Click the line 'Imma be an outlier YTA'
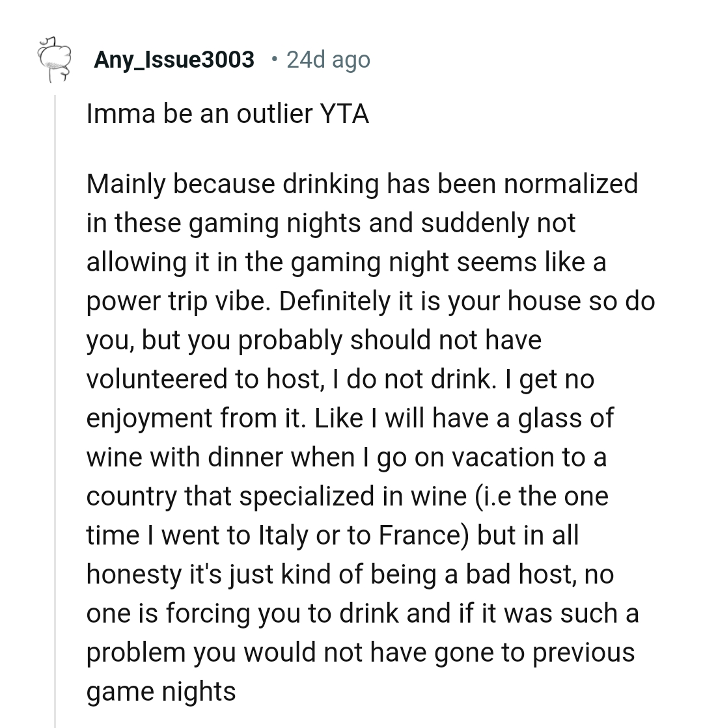 [x=227, y=115]
